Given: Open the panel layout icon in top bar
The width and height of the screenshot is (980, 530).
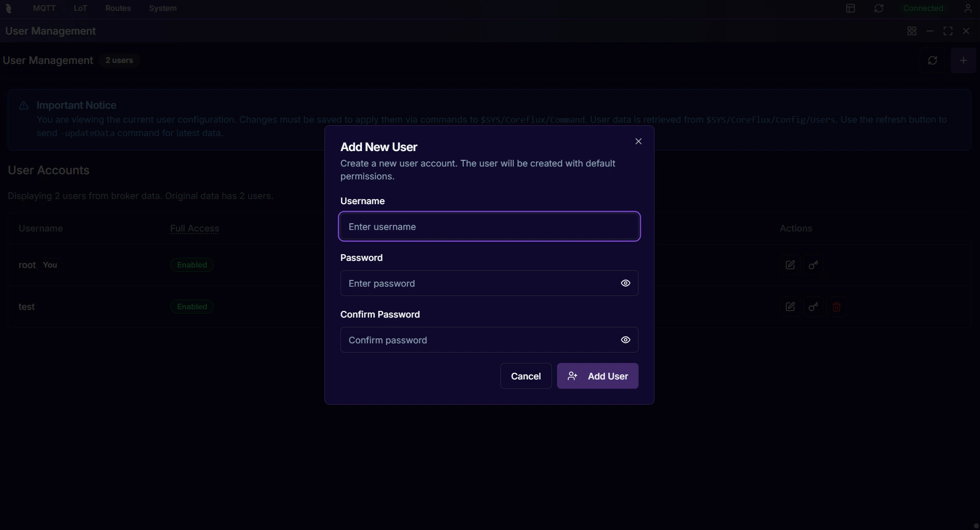Looking at the screenshot, I should click(851, 8).
